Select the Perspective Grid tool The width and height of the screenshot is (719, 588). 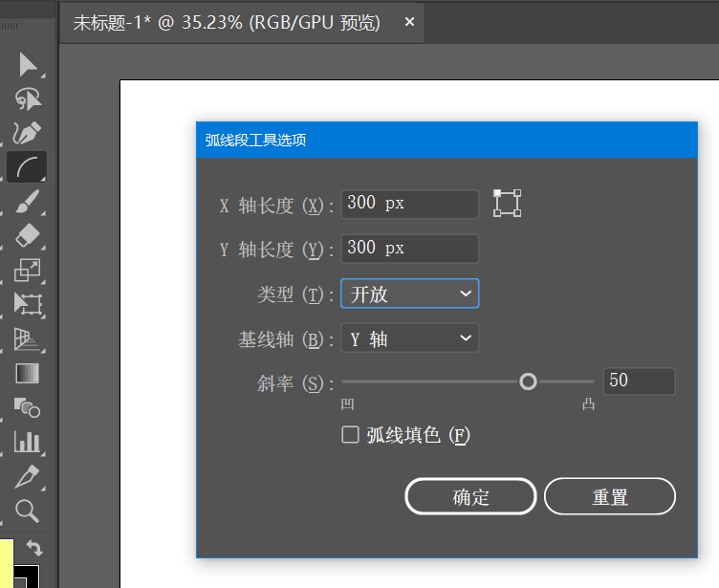pyautogui.click(x=28, y=339)
